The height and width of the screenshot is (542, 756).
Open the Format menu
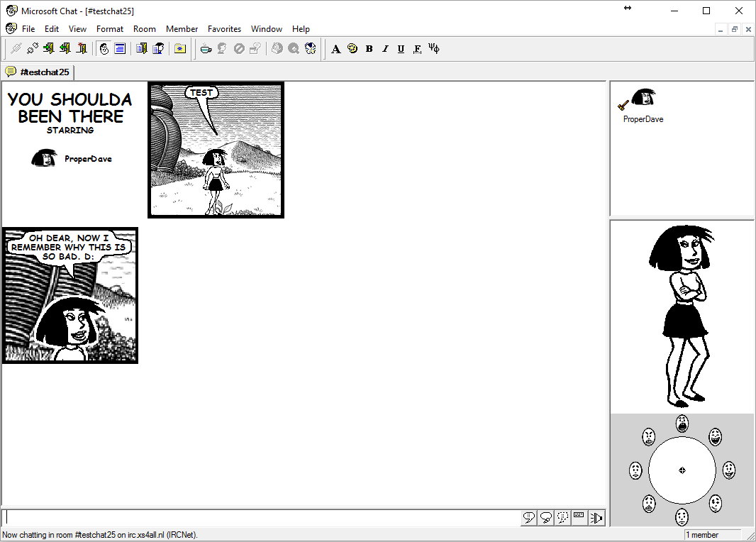pos(110,29)
